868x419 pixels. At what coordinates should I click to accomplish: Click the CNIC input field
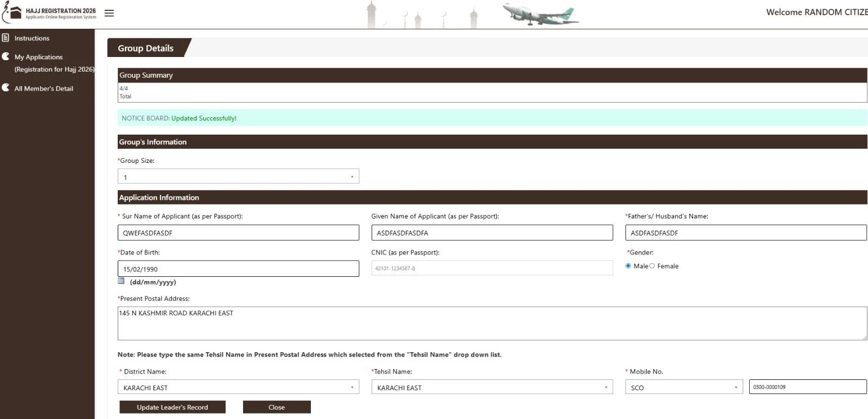point(492,268)
